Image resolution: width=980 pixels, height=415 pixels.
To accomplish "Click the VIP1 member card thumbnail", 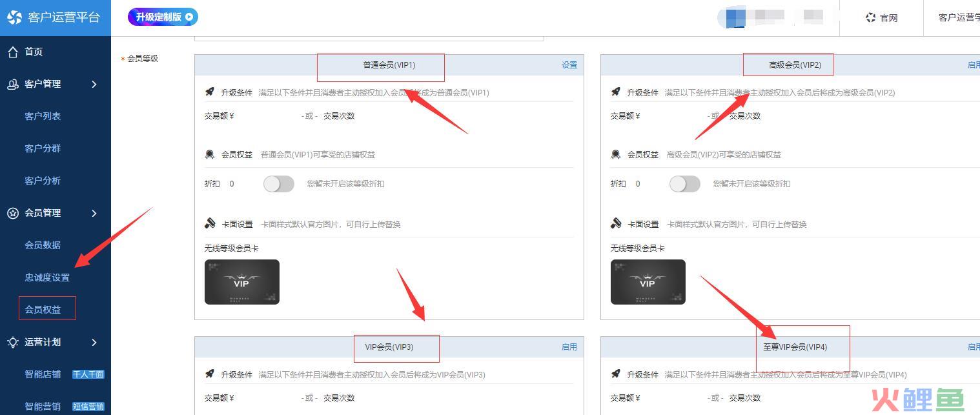I will click(x=242, y=282).
